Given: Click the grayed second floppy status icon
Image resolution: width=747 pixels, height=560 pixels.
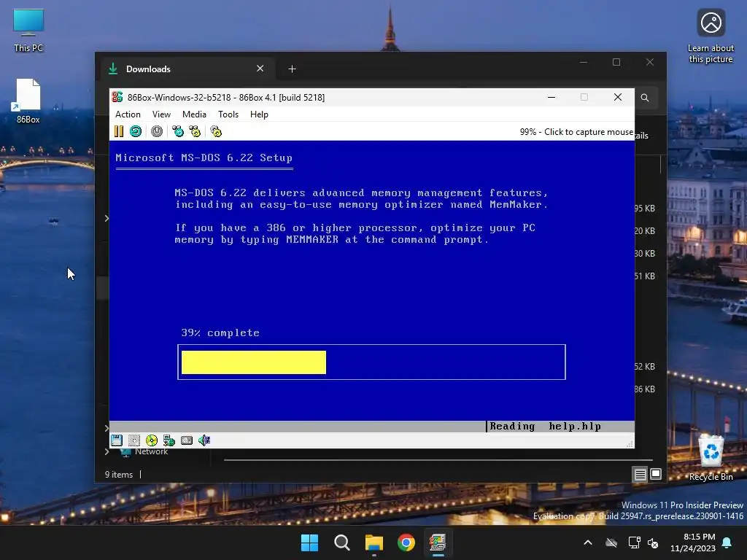Looking at the screenshot, I should pyautogui.click(x=134, y=440).
